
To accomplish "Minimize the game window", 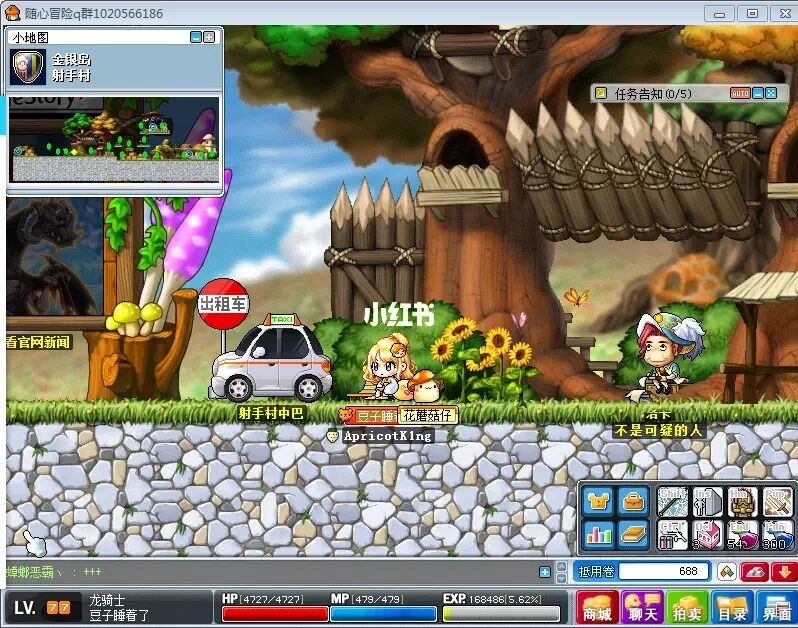I will tap(719, 14).
